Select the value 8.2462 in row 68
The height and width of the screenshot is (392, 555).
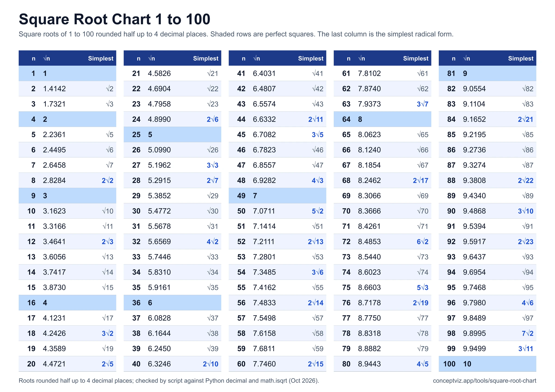369,180
